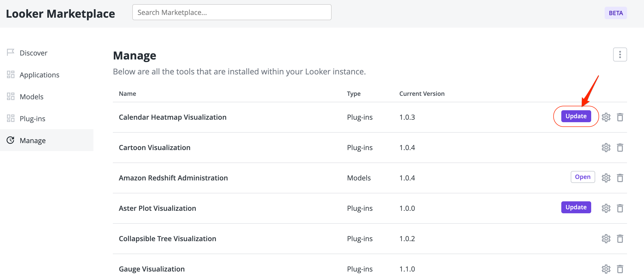The width and height of the screenshot is (644, 274).
Task: Update the Calendar Heatmap Visualization plug-in
Action: (x=576, y=116)
